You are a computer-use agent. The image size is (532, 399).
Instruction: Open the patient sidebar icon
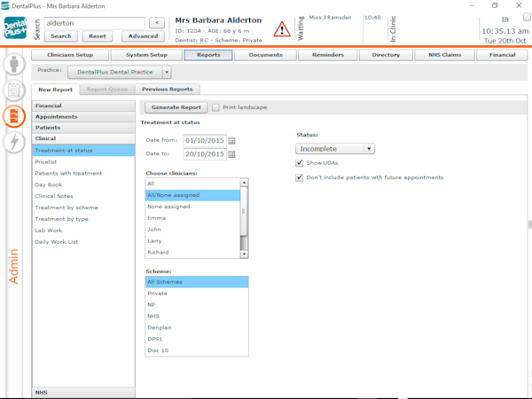click(14, 64)
